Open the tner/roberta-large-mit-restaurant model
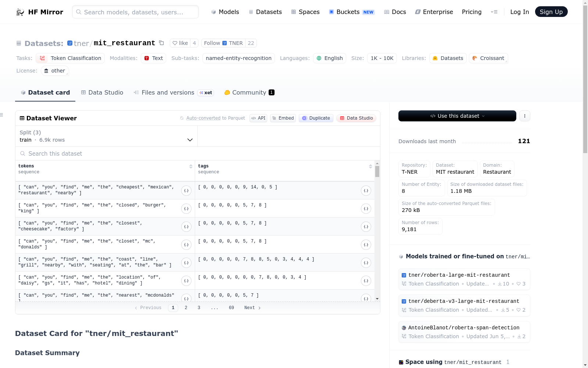The height and width of the screenshot is (368, 588). 464,279
